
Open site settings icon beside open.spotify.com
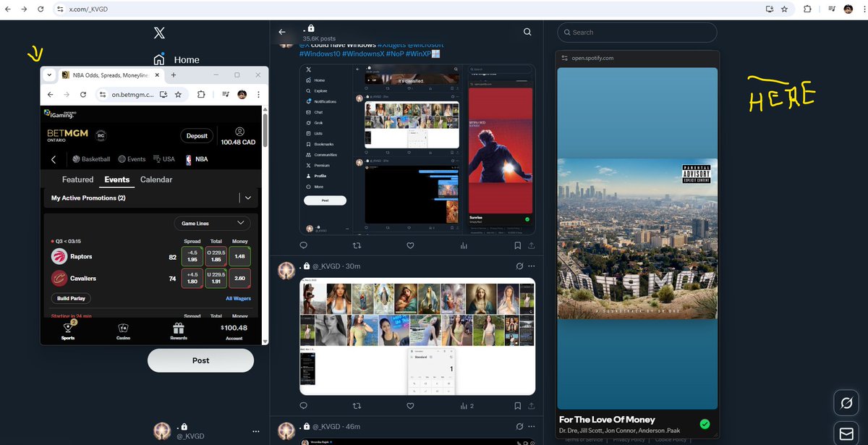(564, 58)
